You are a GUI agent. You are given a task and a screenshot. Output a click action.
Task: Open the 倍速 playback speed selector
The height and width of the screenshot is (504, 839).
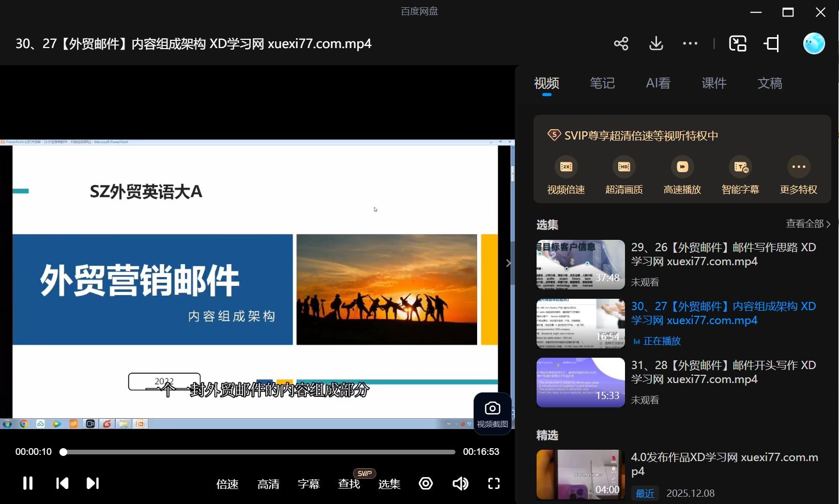coord(227,484)
